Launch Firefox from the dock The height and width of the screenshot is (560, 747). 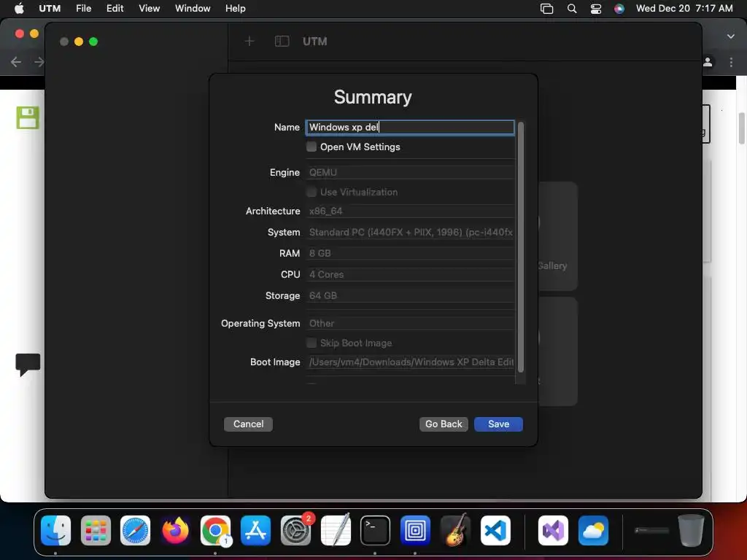[175, 530]
